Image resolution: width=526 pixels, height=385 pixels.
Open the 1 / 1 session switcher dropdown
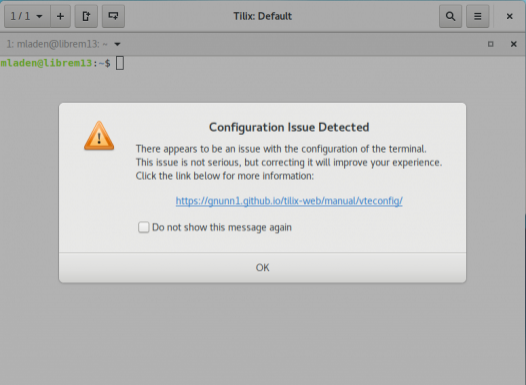click(27, 16)
